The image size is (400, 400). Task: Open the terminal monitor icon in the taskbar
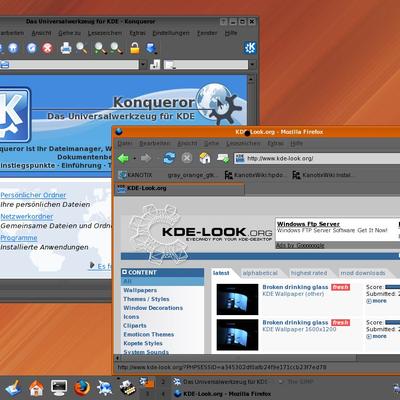[59, 388]
